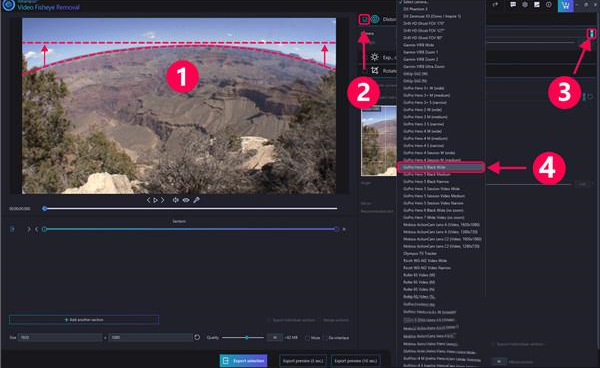Screen dimensions: 600x368
Task: Open the Exposure section with the sun icon
Action: (x=375, y=57)
